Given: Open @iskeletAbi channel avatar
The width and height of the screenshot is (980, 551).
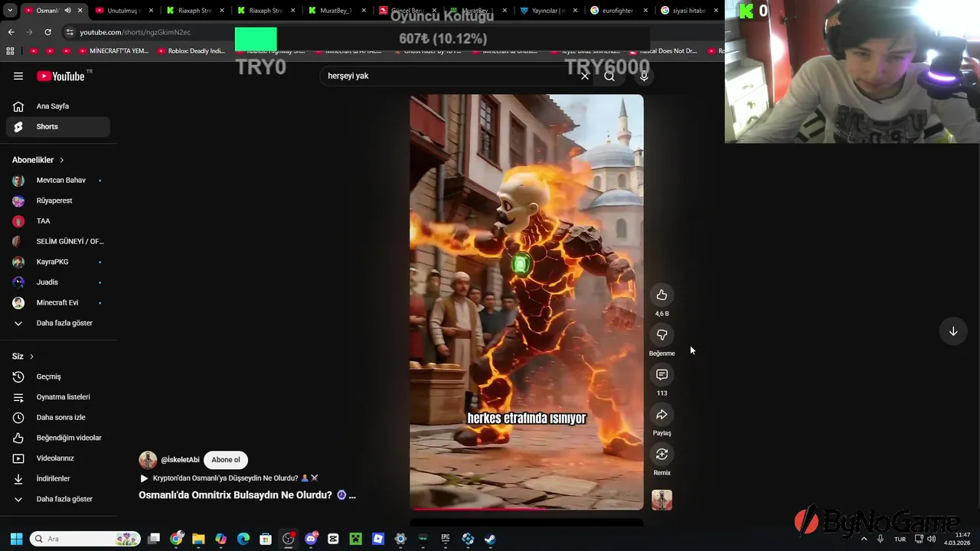Looking at the screenshot, I should [148, 459].
